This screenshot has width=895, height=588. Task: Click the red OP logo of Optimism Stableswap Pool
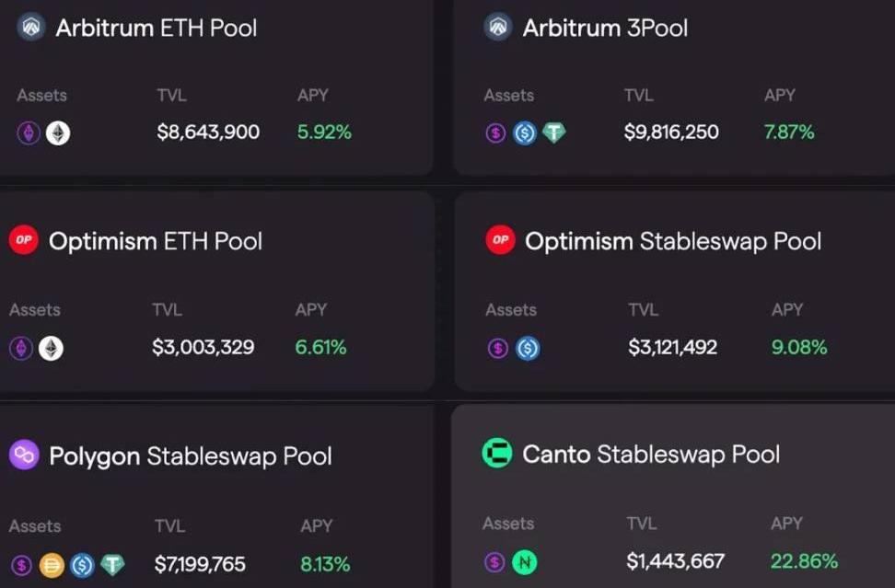(x=501, y=240)
